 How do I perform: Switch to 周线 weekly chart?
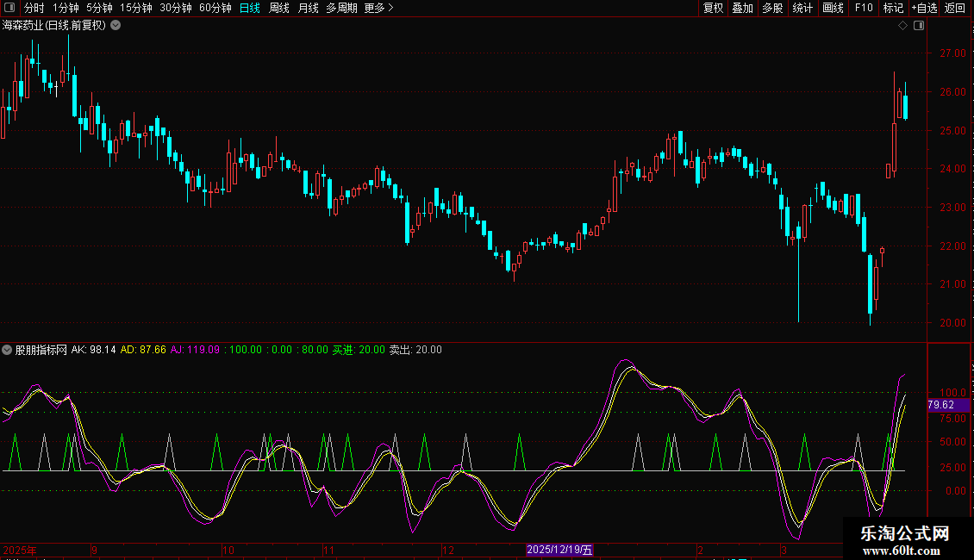pos(278,8)
